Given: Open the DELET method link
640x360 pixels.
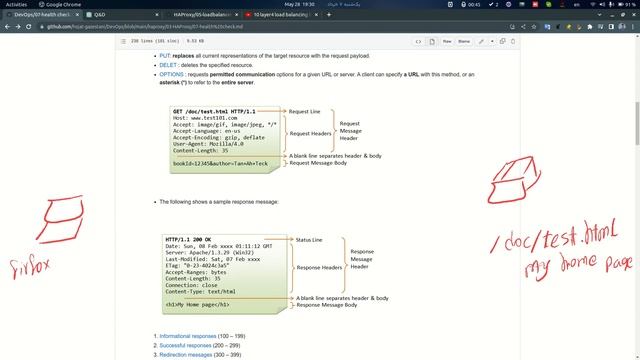Looking at the screenshot, I should [168, 65].
